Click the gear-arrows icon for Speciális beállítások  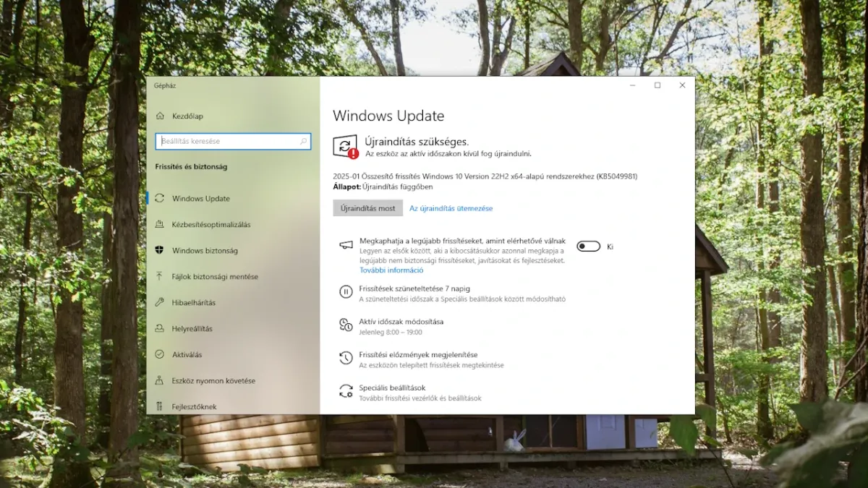pyautogui.click(x=346, y=391)
